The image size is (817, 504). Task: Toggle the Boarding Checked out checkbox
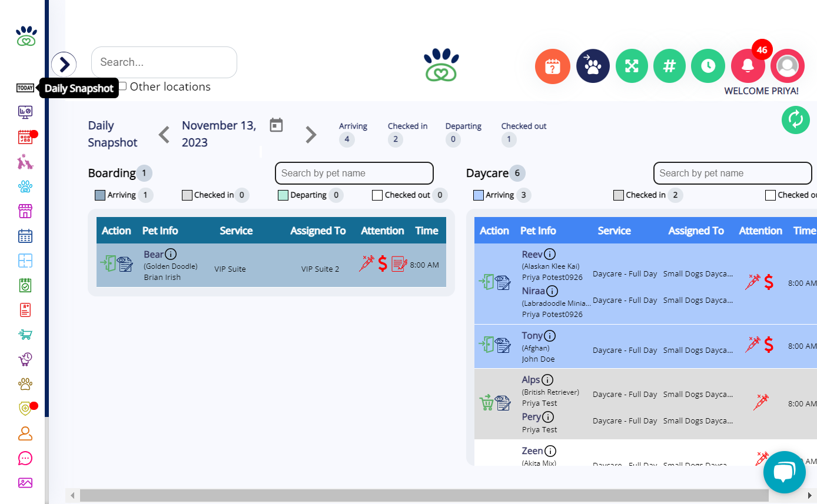tap(377, 195)
